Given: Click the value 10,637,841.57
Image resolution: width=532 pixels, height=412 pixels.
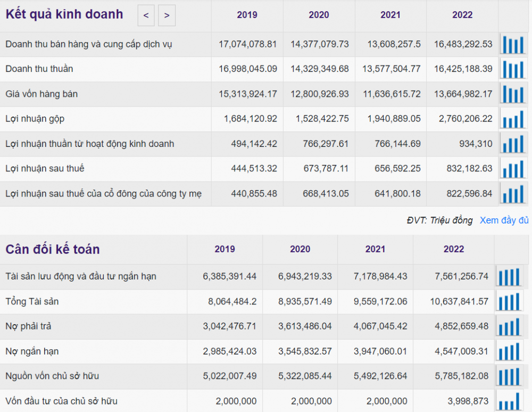Looking at the screenshot, I should pos(460,301).
